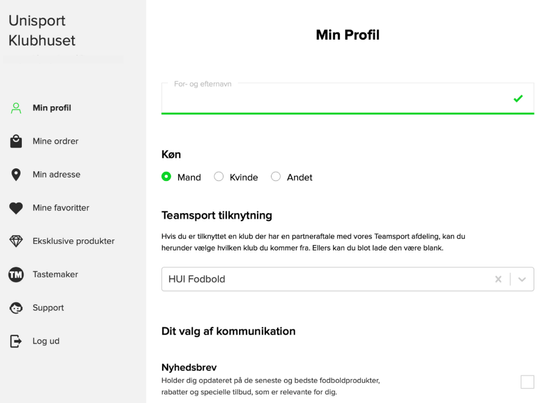Screen dimensions: 547x403
Task: Go to the Mine ordrer menu item
Action: [x=55, y=141]
